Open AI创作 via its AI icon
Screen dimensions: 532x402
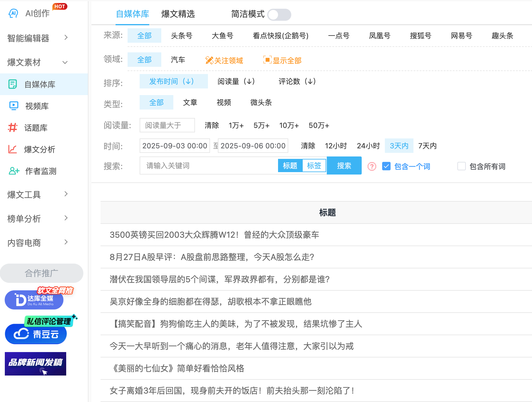coord(13,13)
